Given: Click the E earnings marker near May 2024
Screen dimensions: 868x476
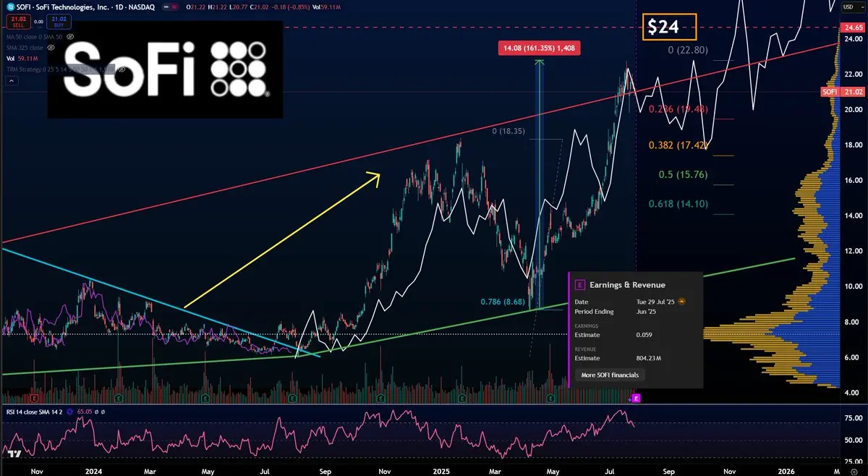Looking at the screenshot, I should pos(206,398).
